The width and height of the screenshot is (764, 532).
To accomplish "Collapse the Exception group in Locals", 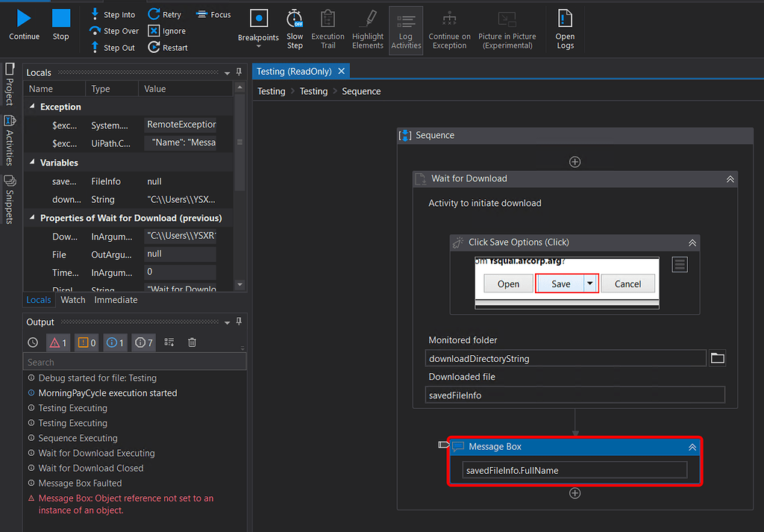I will tap(33, 107).
